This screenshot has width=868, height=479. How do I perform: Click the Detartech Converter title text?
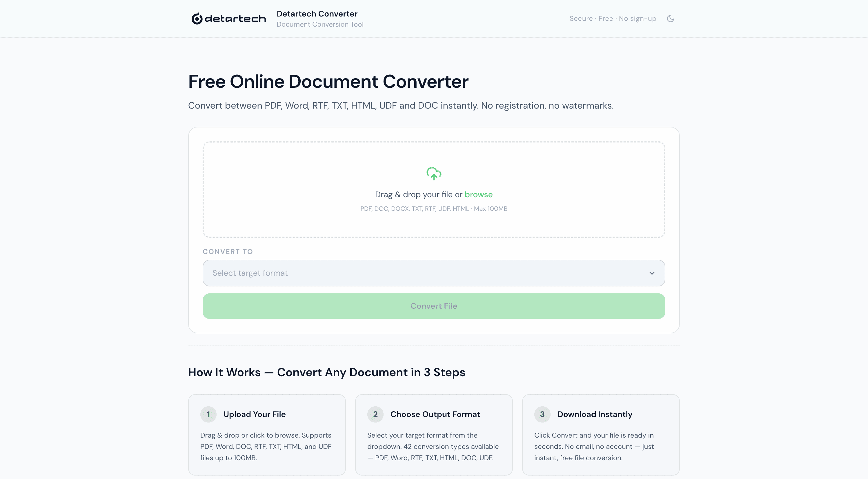click(317, 14)
